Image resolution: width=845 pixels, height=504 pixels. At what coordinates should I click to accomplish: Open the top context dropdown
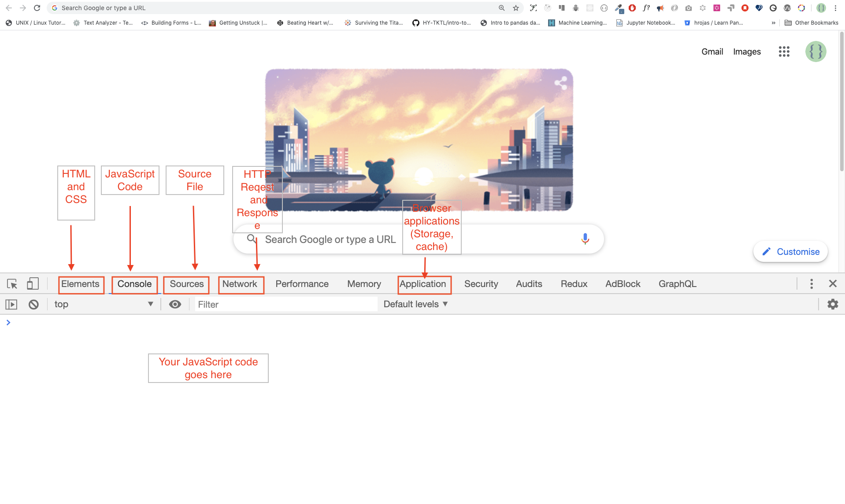coord(104,304)
